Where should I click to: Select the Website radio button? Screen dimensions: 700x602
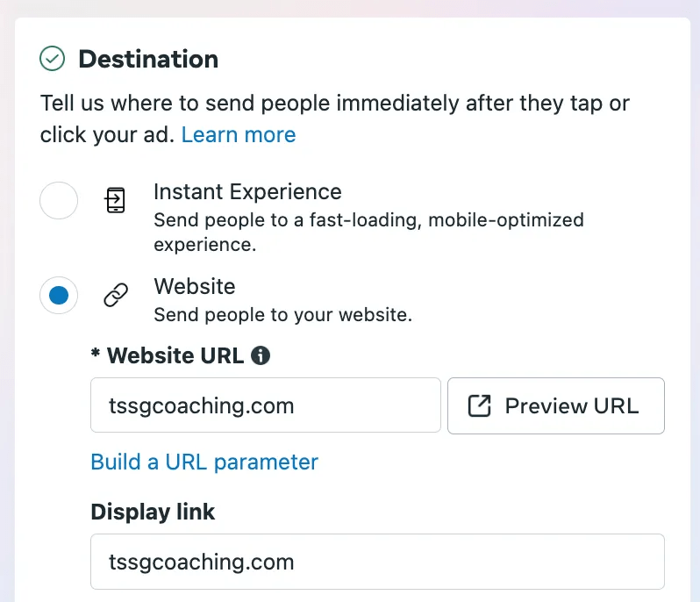(x=59, y=296)
